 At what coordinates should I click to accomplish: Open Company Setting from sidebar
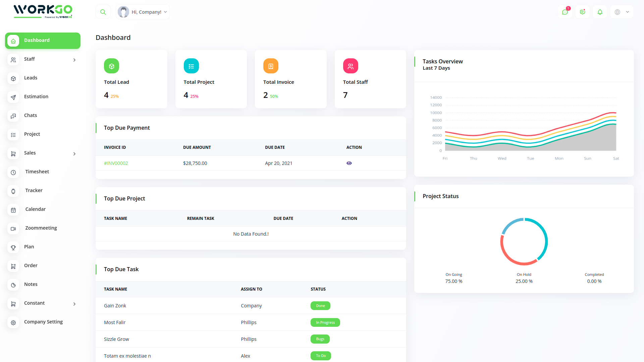[x=43, y=321]
